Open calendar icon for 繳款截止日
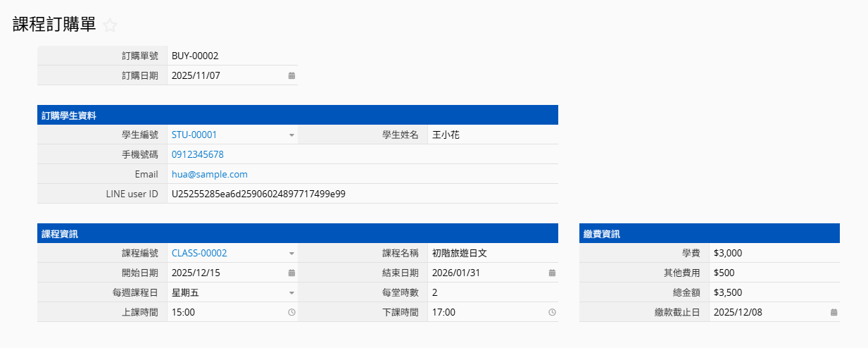 (834, 312)
